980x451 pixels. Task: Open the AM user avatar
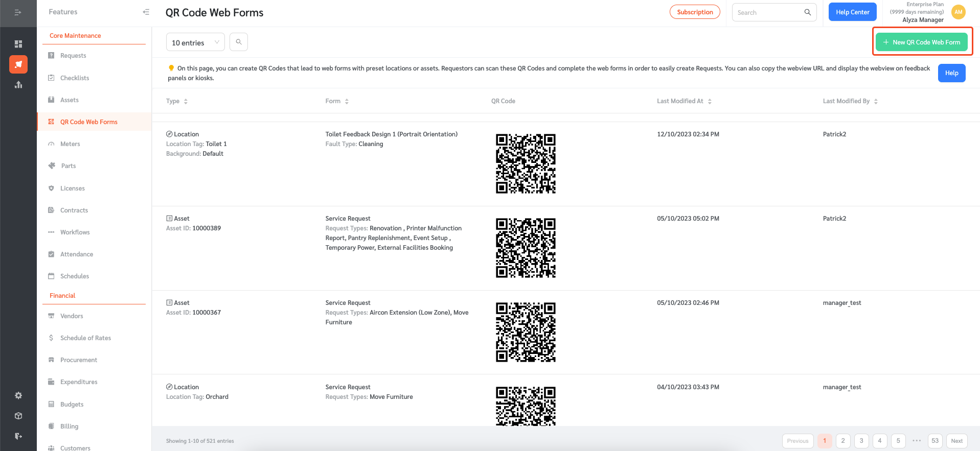[958, 12]
